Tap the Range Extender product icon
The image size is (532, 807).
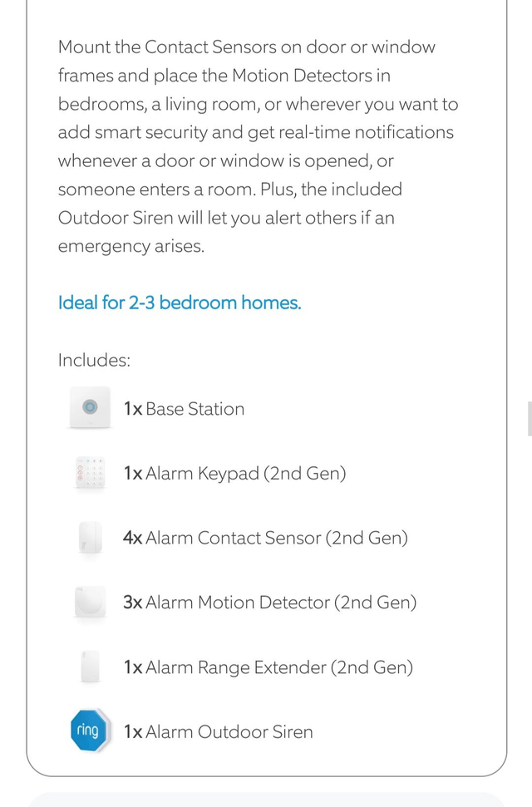[x=91, y=667]
